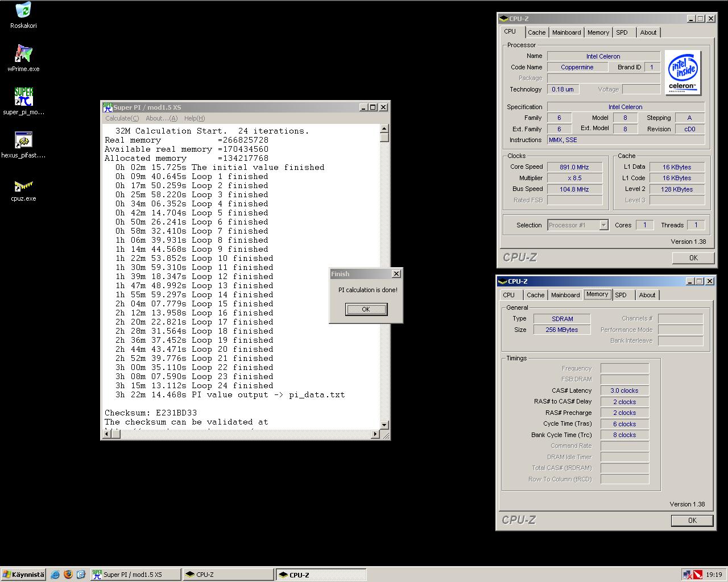This screenshot has height=582, width=728.
Task: Select CPU tab in lower CPU-Z window
Action: tap(509, 295)
